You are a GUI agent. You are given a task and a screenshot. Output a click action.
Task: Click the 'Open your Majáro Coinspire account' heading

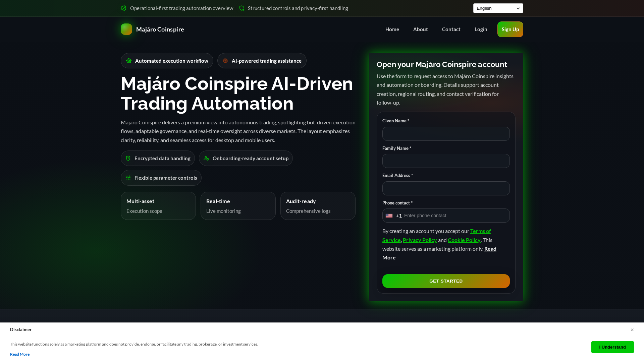[x=442, y=64]
